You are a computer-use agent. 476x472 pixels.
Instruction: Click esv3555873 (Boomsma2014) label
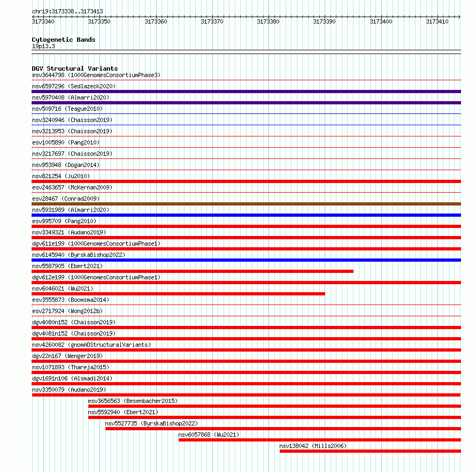(x=71, y=300)
